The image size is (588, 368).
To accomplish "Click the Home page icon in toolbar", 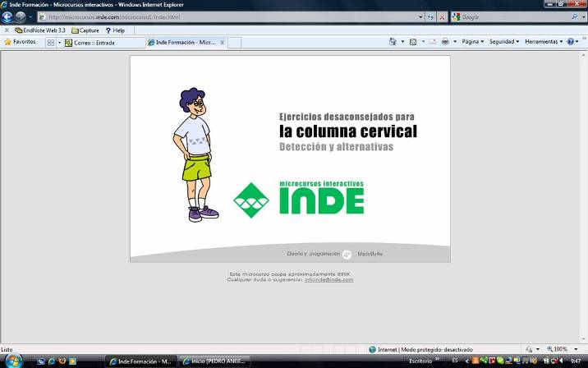I will (x=393, y=42).
